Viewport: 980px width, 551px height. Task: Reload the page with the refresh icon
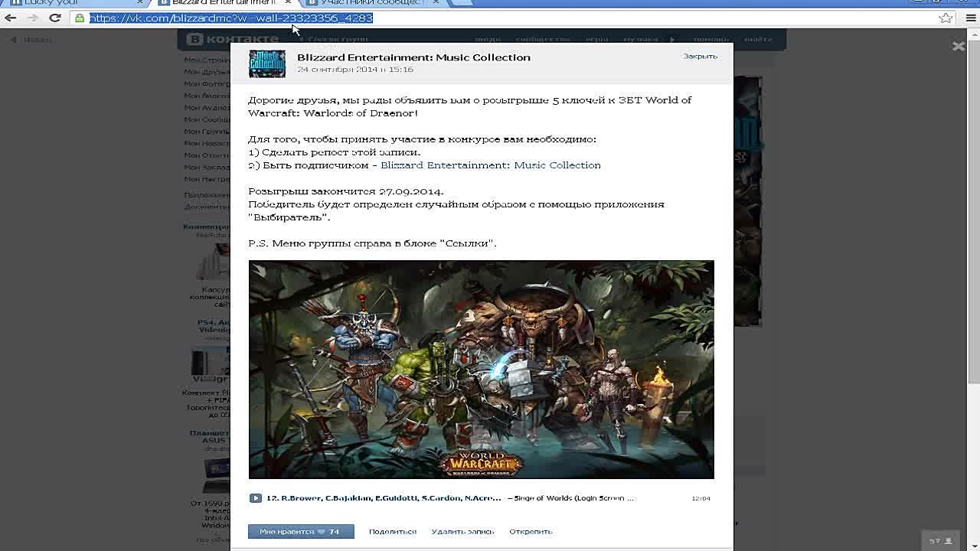[54, 18]
